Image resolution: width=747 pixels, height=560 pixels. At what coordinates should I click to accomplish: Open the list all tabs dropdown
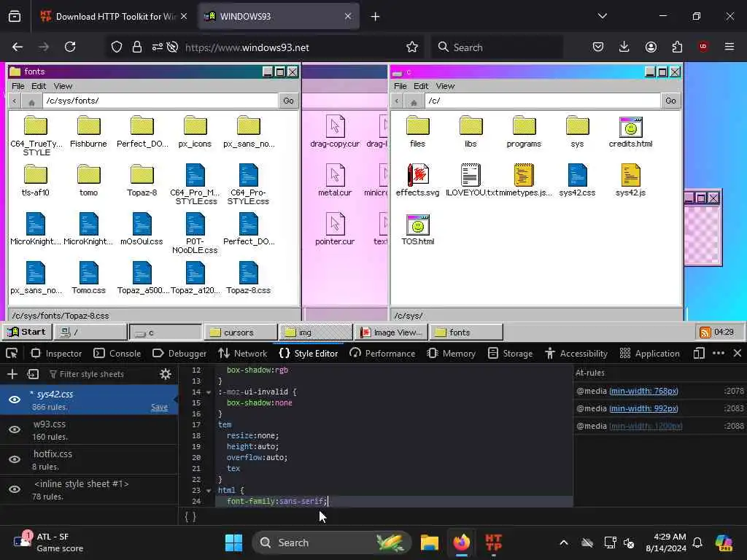click(x=603, y=16)
